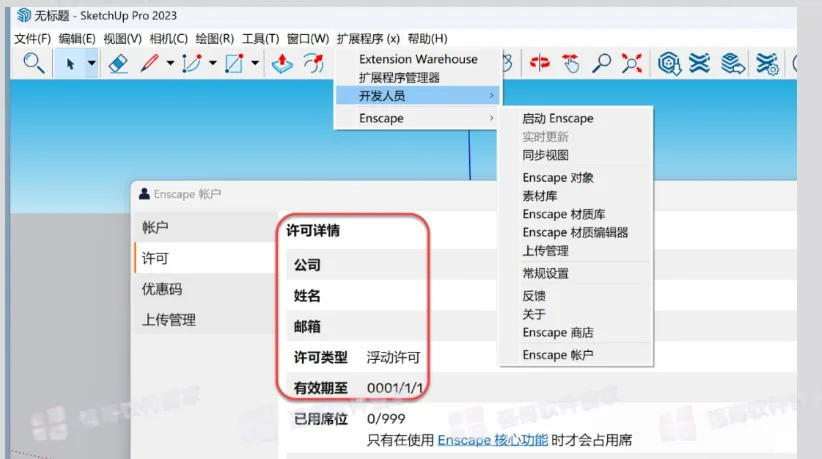Click 上传管理 in the Enscape submenu
The image size is (822, 459).
pos(545,251)
